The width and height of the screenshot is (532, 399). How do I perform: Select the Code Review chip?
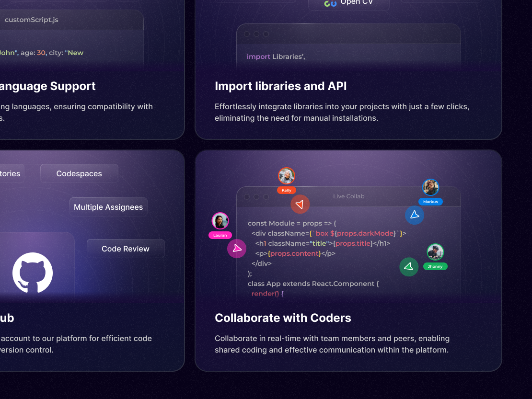click(125, 249)
